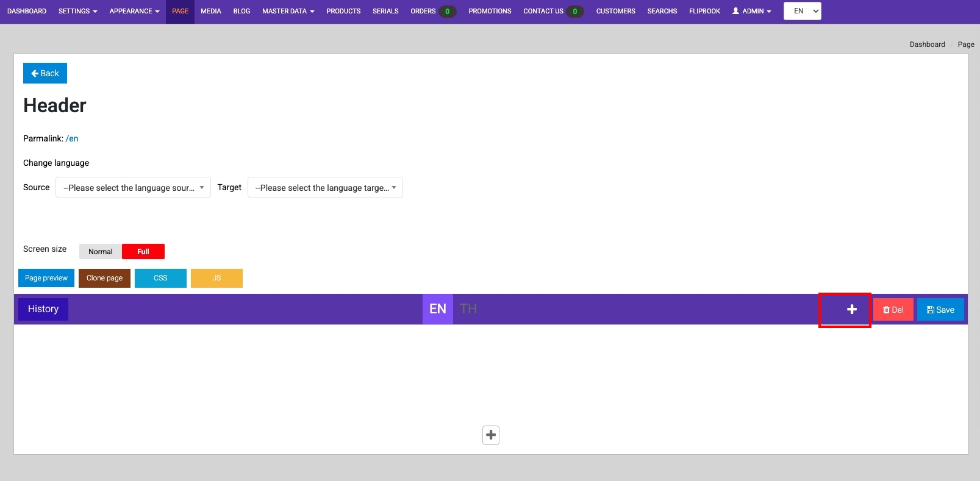Set screen size to Full

[x=143, y=252]
